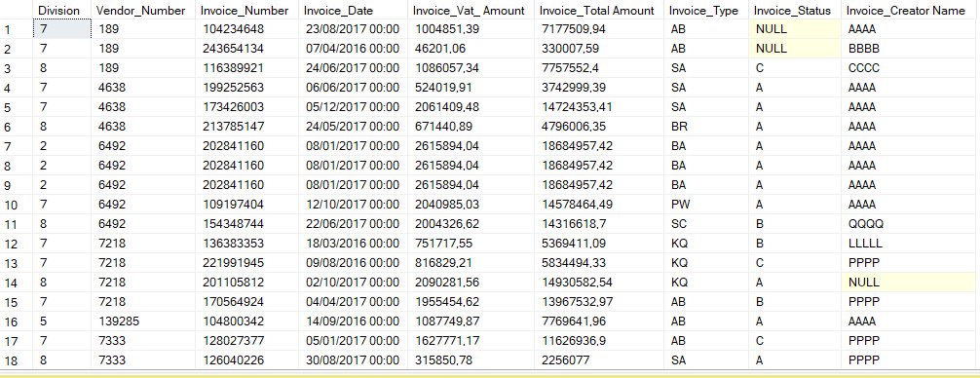Click invoice date 24/06/2017 00:00

point(353,67)
